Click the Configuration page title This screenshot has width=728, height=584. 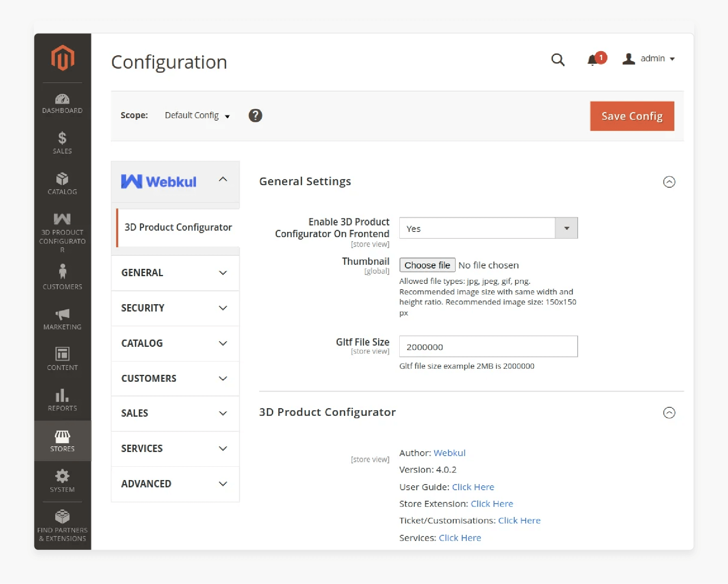(169, 62)
